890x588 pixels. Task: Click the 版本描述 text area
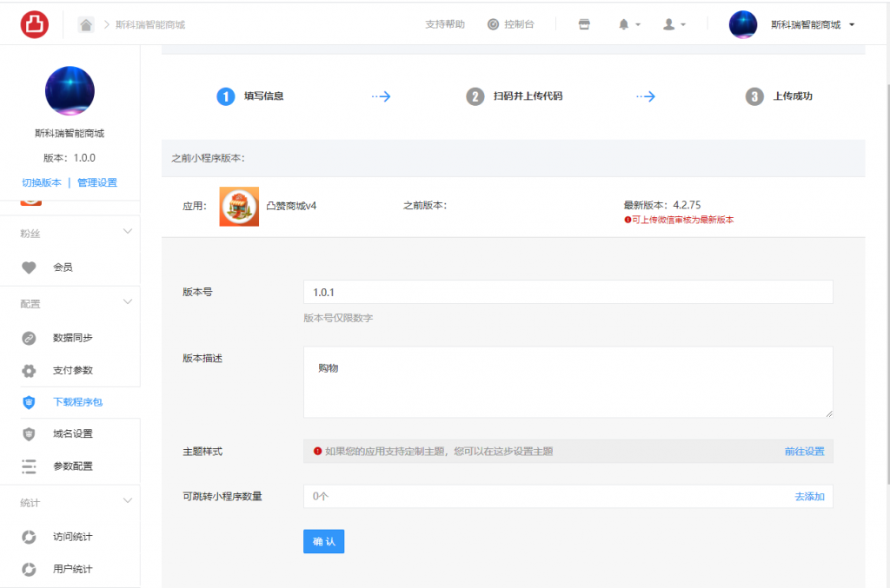pos(568,382)
